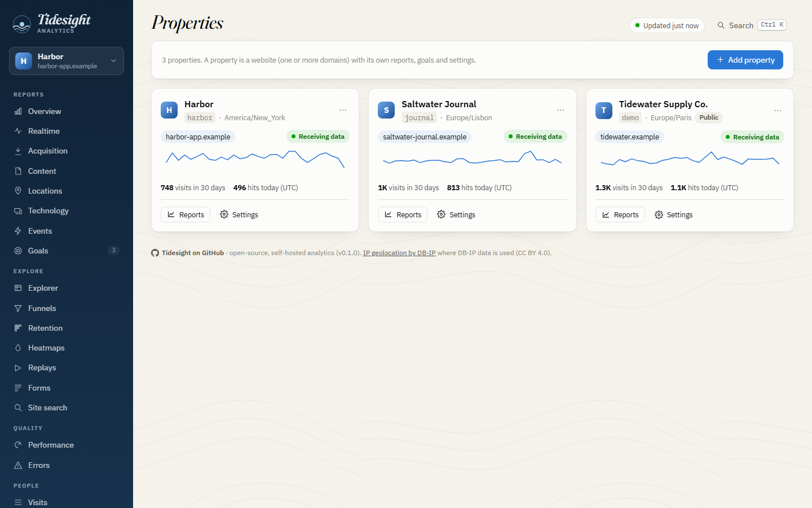Click the Harbor card visits sparkline

point(255,159)
